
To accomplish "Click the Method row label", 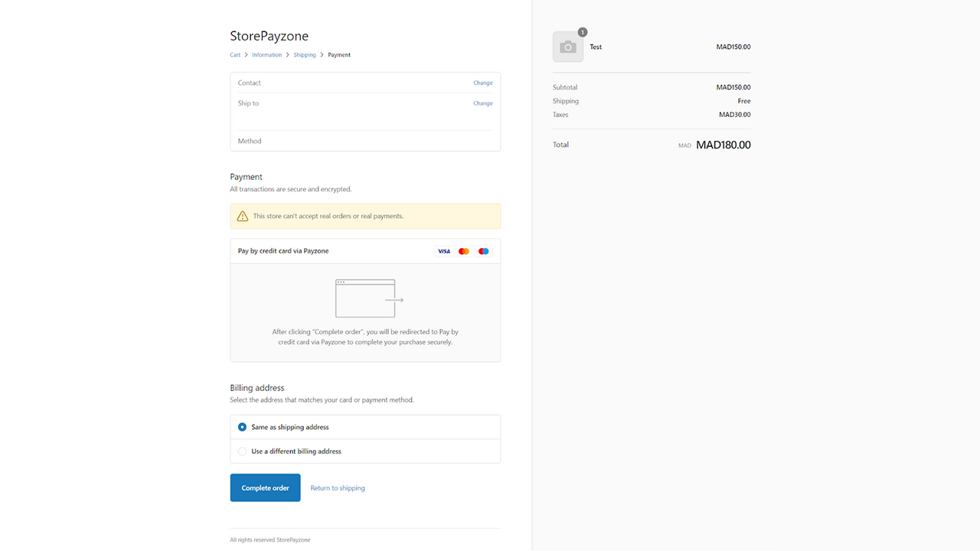I will point(250,141).
